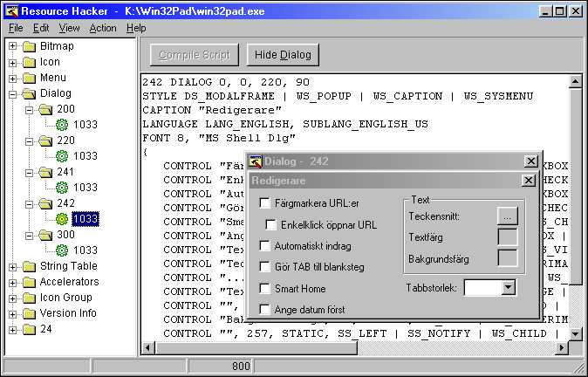Click the Version Info folder icon
This screenshot has height=377, width=588.
29,313
